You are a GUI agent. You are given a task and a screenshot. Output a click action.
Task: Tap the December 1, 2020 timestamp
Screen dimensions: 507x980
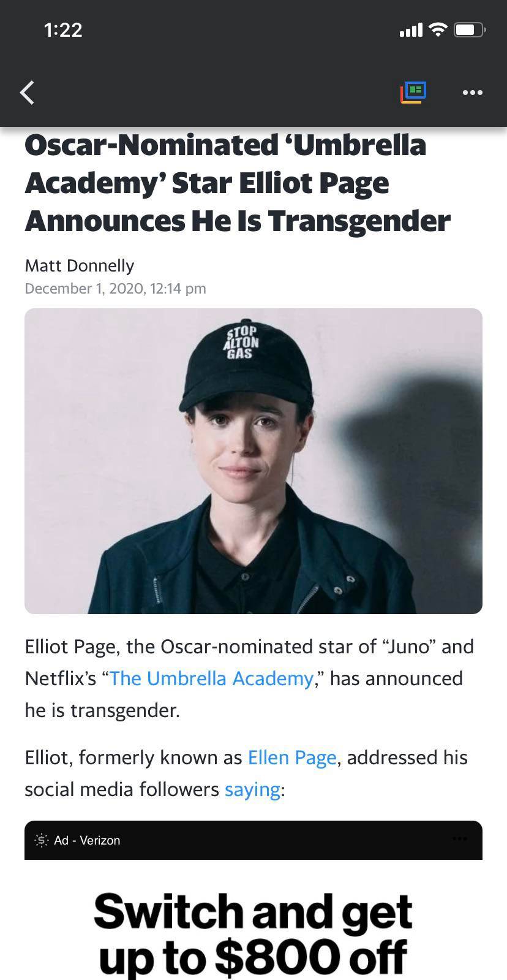(x=115, y=289)
